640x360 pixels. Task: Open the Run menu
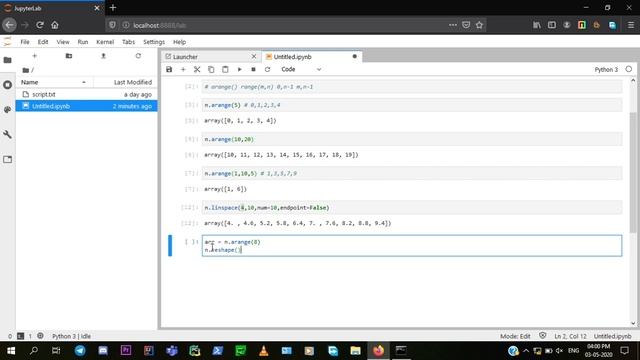click(83, 42)
